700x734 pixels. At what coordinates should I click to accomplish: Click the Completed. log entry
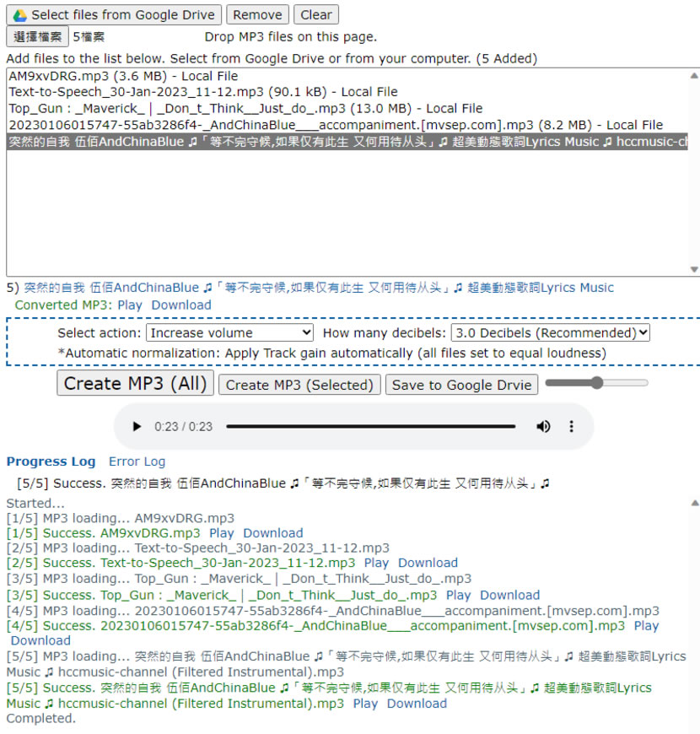coord(40,719)
